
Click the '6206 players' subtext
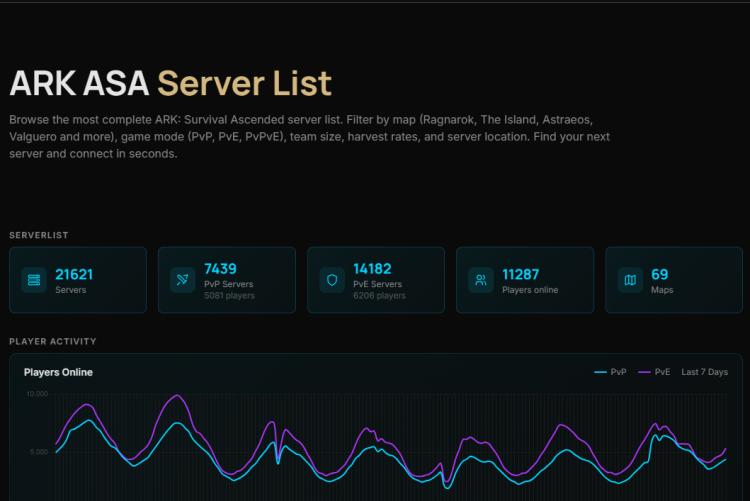pyautogui.click(x=379, y=296)
